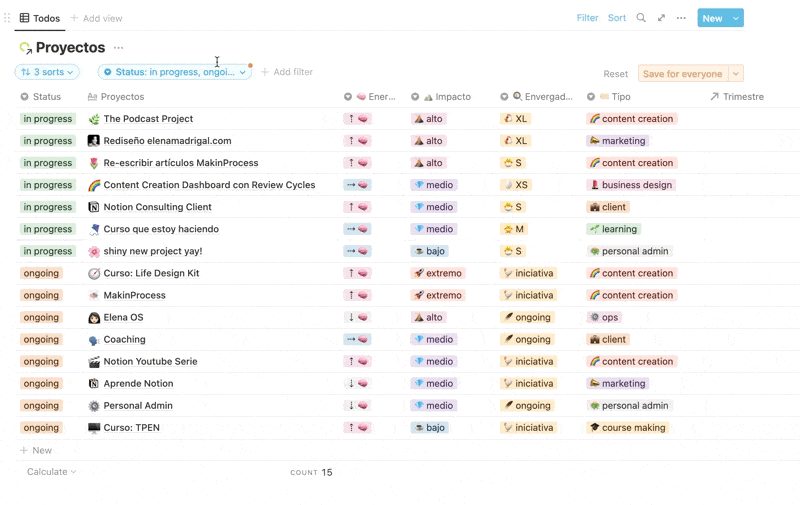Click the expand full page arrows icon

pyautogui.click(x=661, y=18)
